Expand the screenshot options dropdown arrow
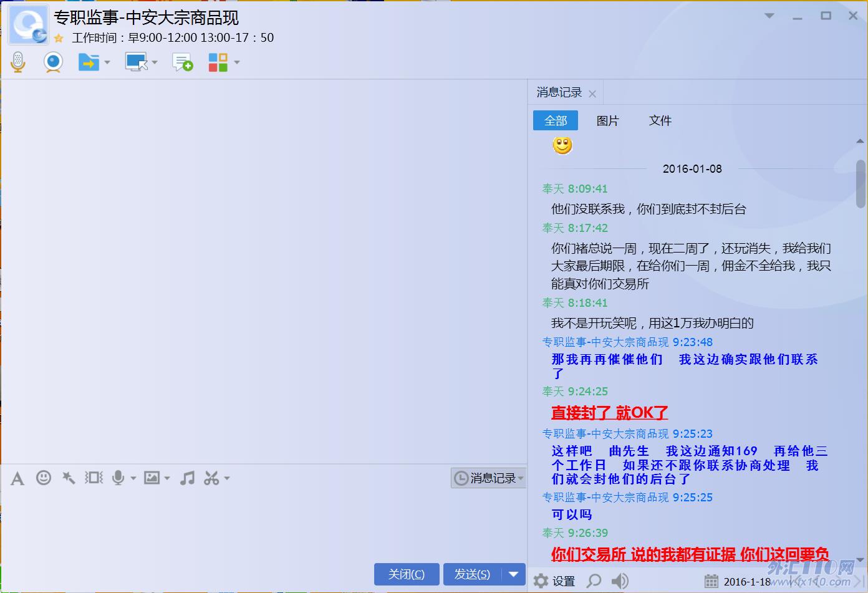 tap(227, 478)
